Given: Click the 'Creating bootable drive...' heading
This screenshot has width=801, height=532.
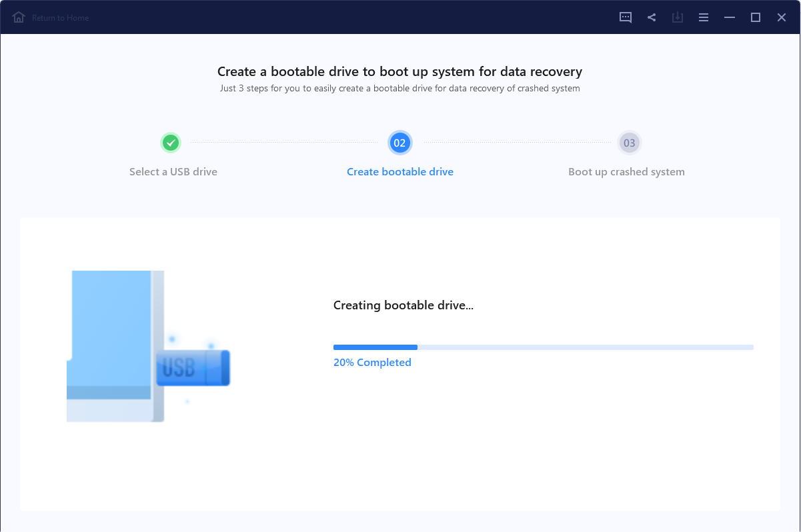Looking at the screenshot, I should (403, 305).
